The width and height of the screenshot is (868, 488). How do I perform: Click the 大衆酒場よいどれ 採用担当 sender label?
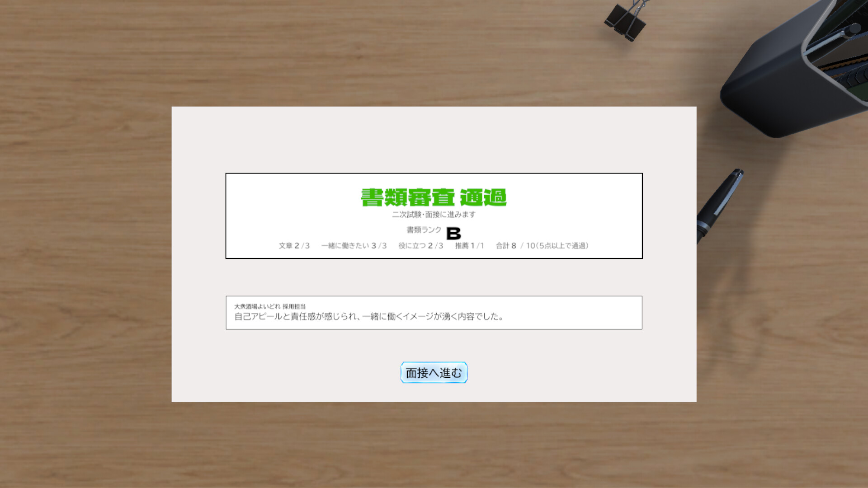coord(270,306)
